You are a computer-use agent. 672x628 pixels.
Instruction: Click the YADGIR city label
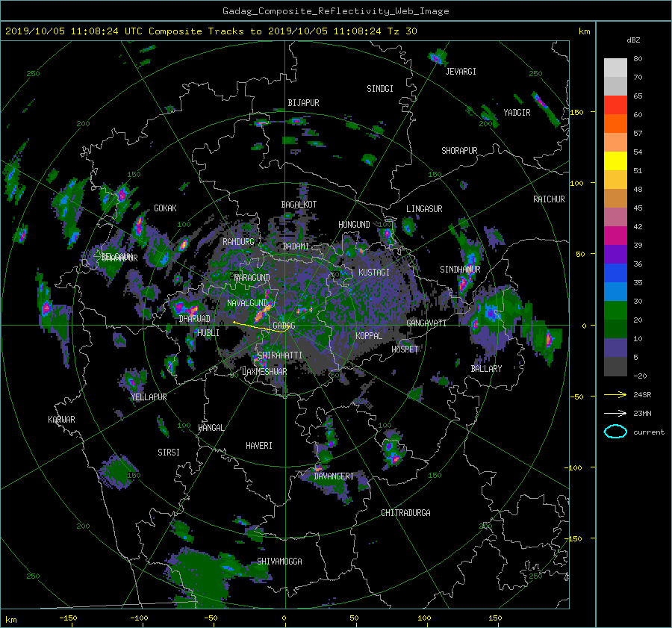(x=517, y=113)
